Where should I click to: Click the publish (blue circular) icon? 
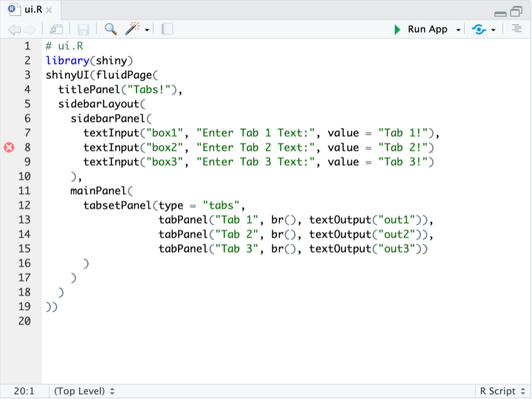(x=479, y=29)
